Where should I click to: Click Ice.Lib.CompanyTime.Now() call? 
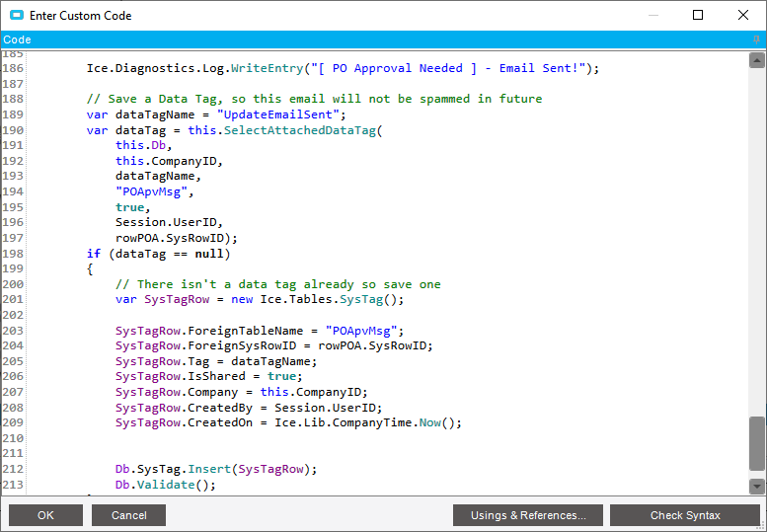coord(367,422)
